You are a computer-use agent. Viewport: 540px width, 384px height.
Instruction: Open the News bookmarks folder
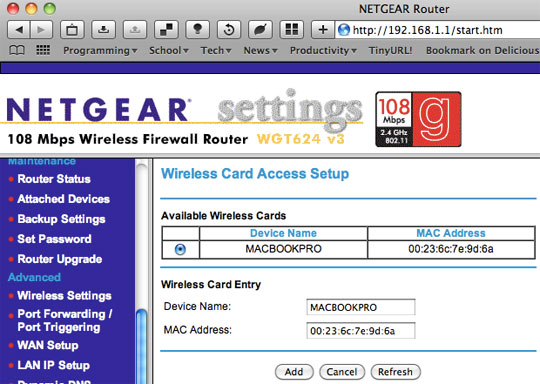pyautogui.click(x=260, y=51)
